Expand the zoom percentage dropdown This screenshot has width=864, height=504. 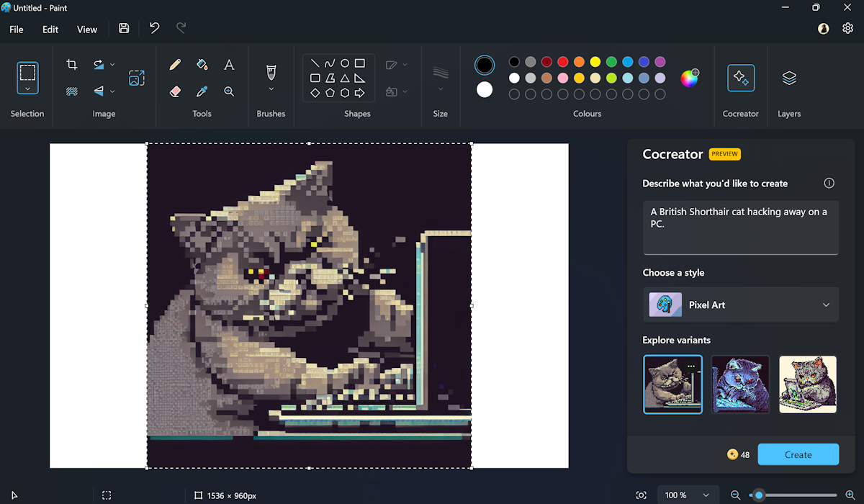pyautogui.click(x=706, y=495)
